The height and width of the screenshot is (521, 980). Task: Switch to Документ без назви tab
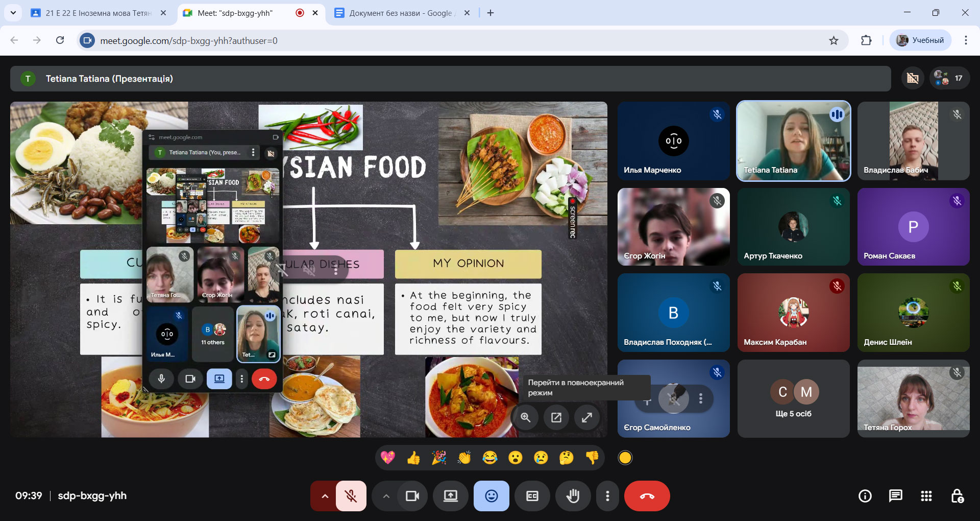coord(400,13)
